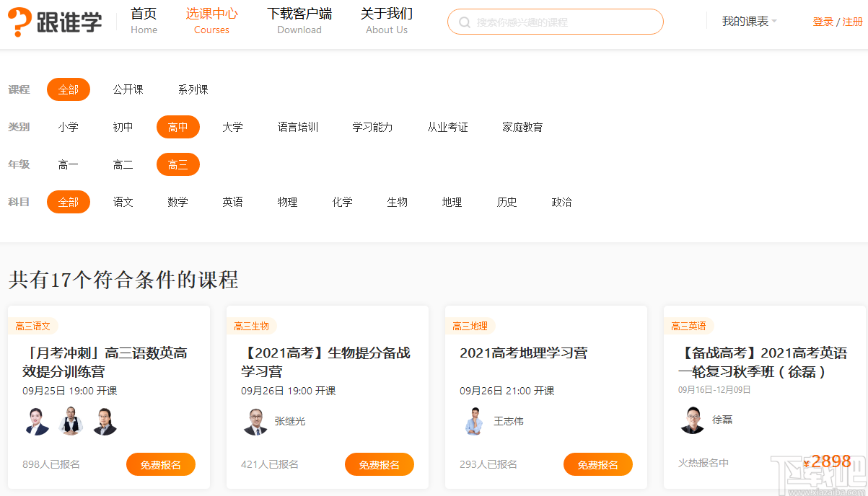Filter by 生物 subject
The width and height of the screenshot is (868, 496).
pos(398,202)
